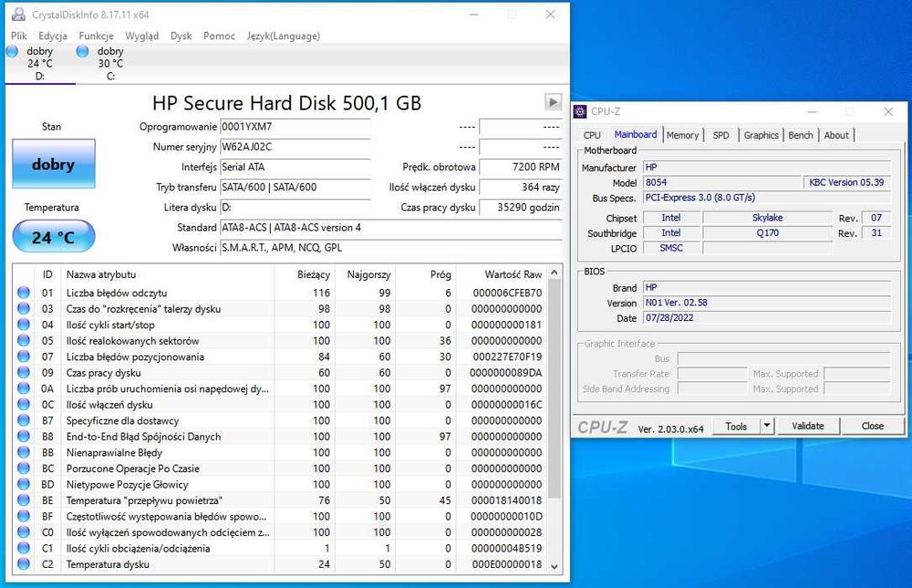
Task: Switch to the SPD tab in CPU-Z
Action: tap(720, 135)
